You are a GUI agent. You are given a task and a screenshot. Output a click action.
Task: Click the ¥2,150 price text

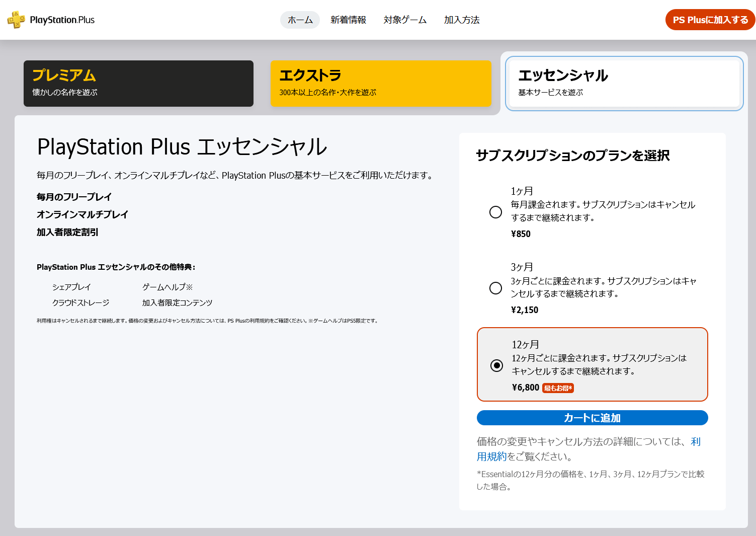click(x=525, y=310)
